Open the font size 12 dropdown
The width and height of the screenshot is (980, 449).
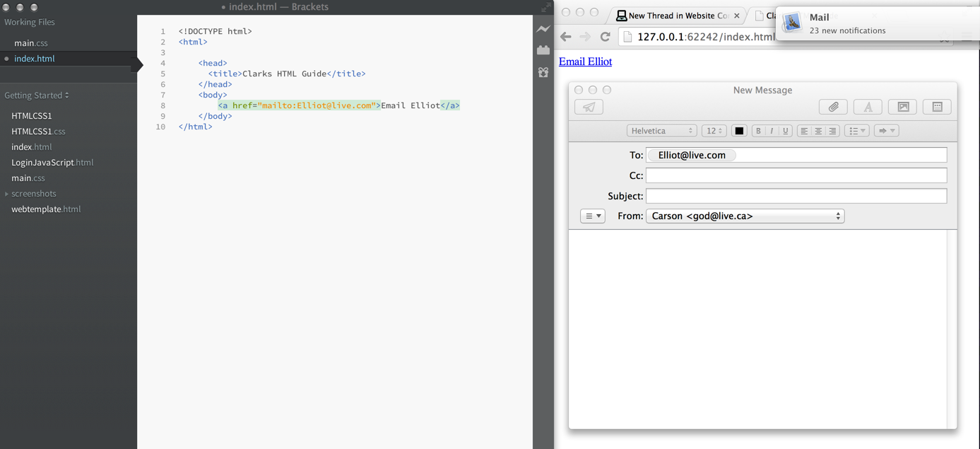(x=714, y=131)
